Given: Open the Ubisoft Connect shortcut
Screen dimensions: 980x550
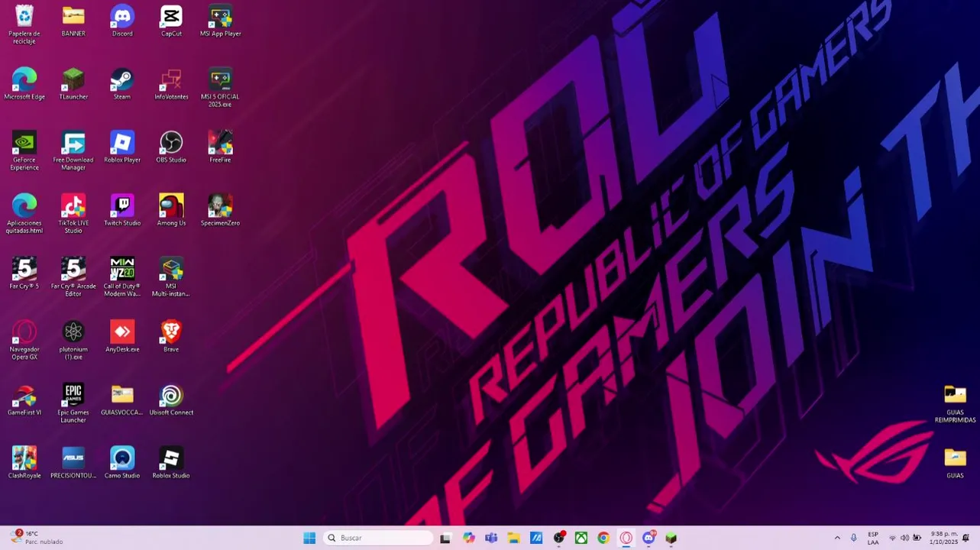Looking at the screenshot, I should [x=171, y=400].
